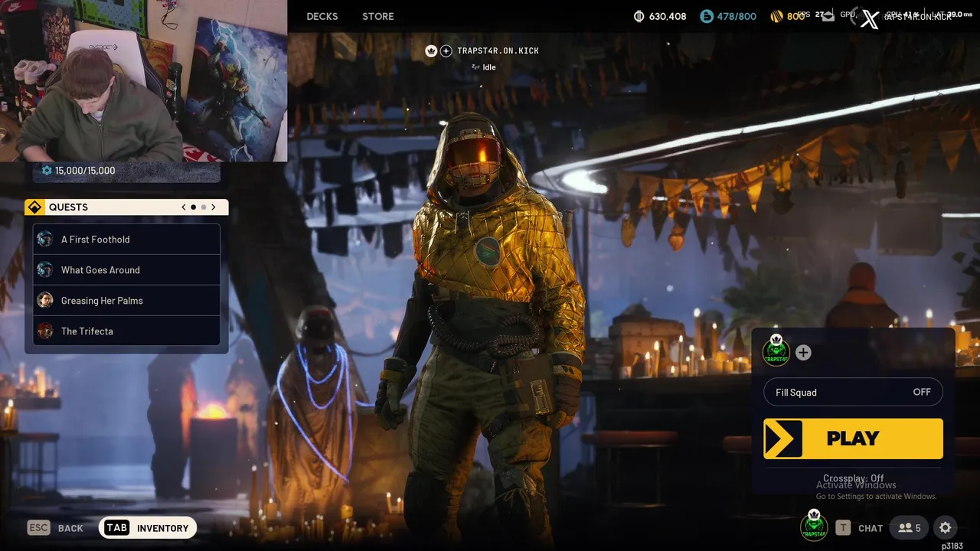Click avatar icon of What Goes Around
Image resolution: width=980 pixels, height=551 pixels.
tap(45, 270)
